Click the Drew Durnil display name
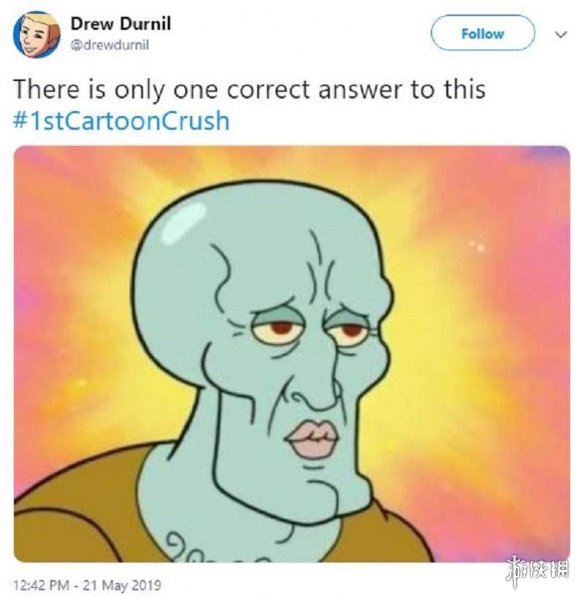Screen dimensions: 584x599 pyautogui.click(x=120, y=24)
